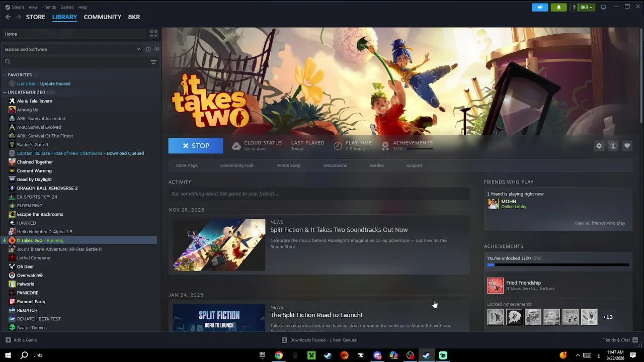Open the Support link

click(414, 165)
